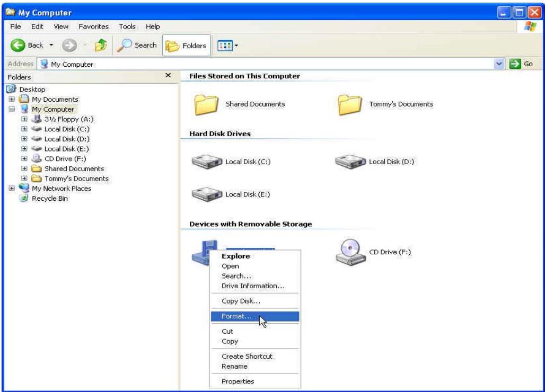Open the Edit menu
Screen dimensions: 545x392
tap(37, 26)
